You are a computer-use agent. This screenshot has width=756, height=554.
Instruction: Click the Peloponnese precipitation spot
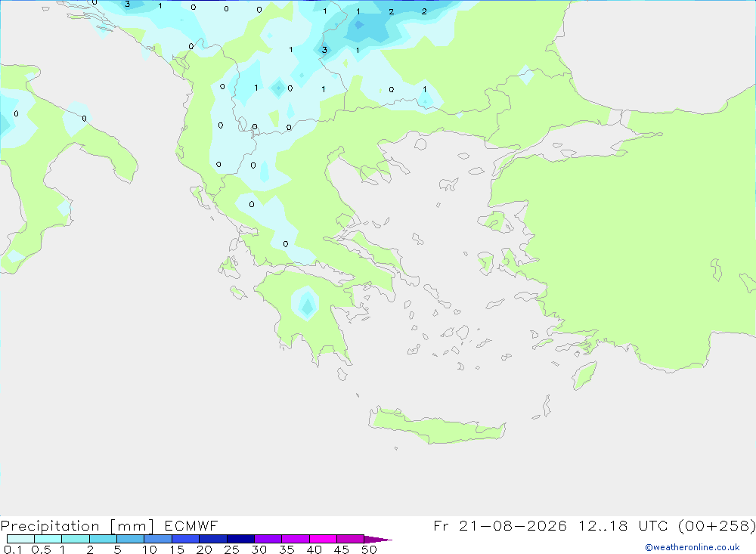pos(305,303)
